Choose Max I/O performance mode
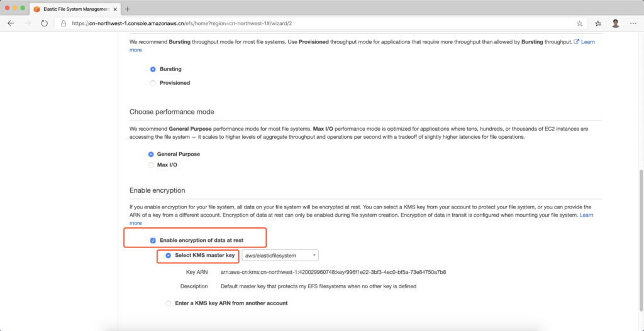 [151, 165]
